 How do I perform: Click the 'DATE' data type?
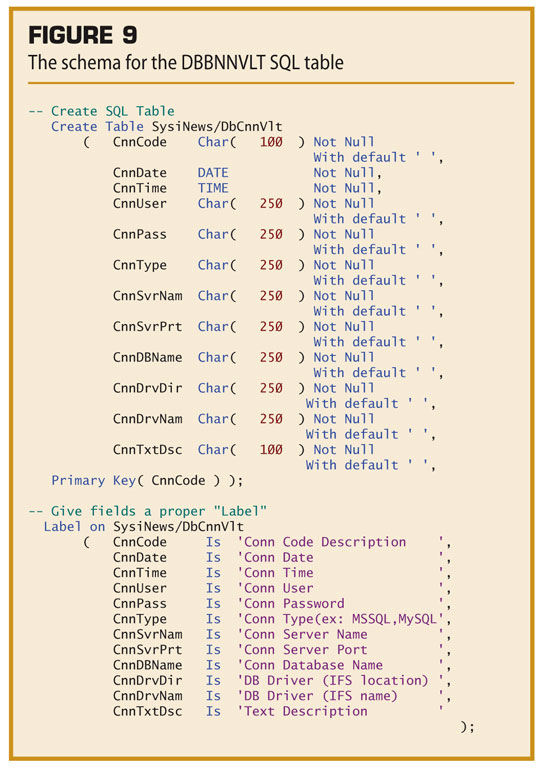click(213, 173)
